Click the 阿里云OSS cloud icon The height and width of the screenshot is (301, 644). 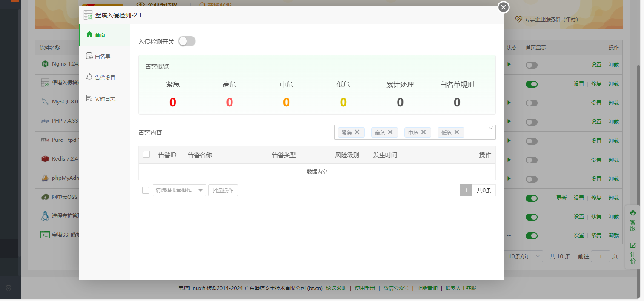45,197
